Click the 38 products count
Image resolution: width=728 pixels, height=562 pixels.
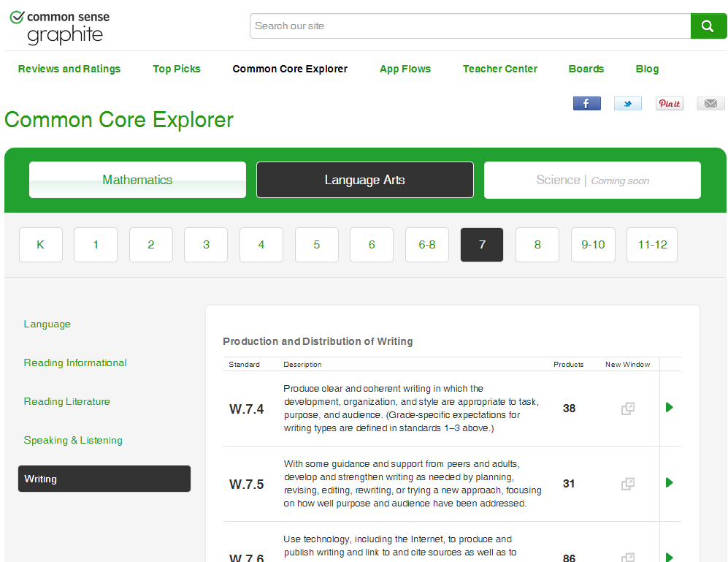570,409
